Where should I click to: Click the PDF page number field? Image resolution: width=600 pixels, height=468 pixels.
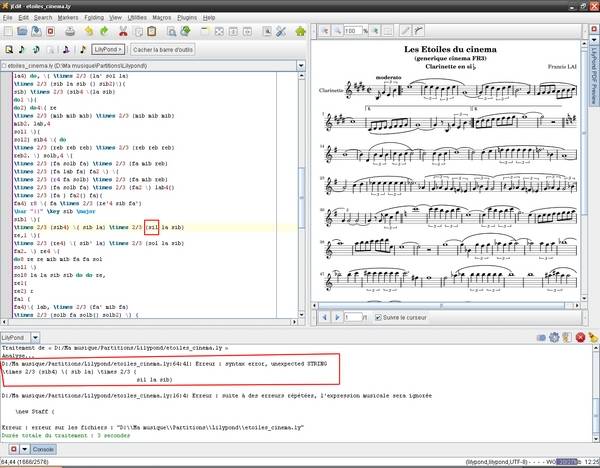click(353, 317)
